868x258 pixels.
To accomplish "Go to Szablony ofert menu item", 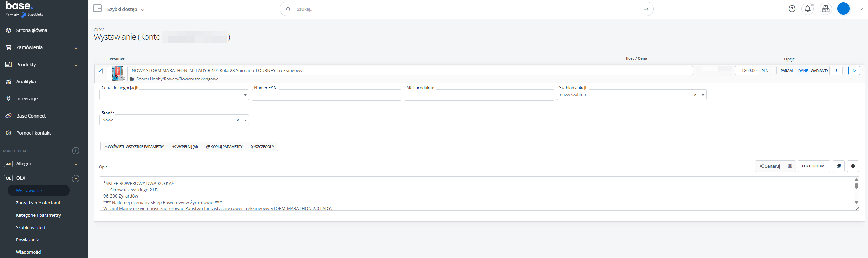I will coord(31,227).
